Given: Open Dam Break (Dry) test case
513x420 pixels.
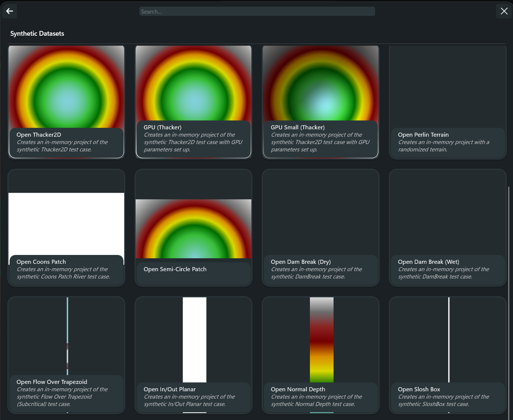Looking at the screenshot, I should (x=321, y=269).
